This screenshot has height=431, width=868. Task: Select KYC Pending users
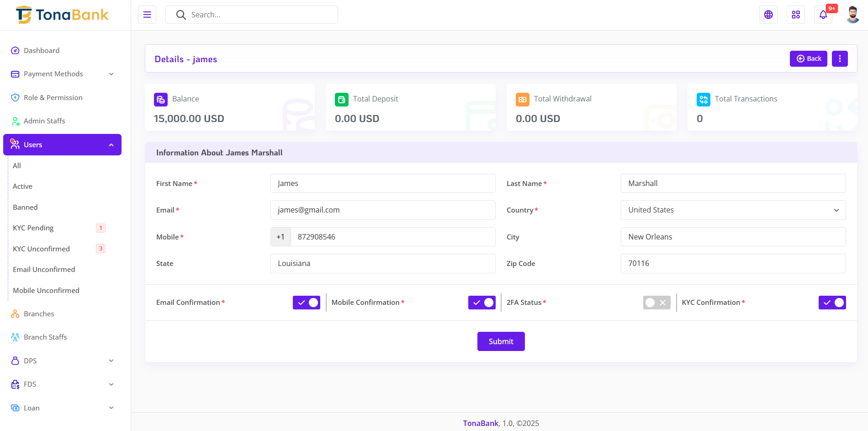tap(33, 228)
